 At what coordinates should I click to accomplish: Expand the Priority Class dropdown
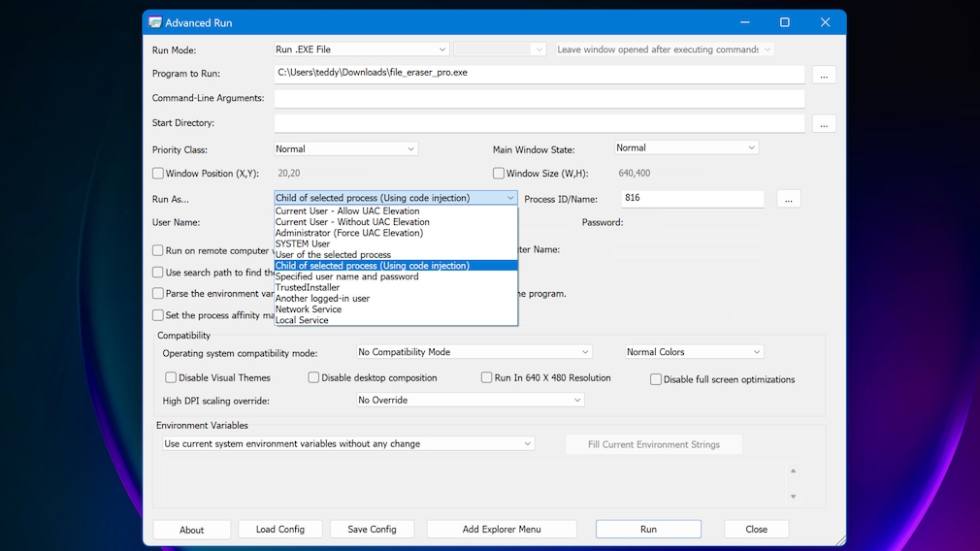coord(346,149)
